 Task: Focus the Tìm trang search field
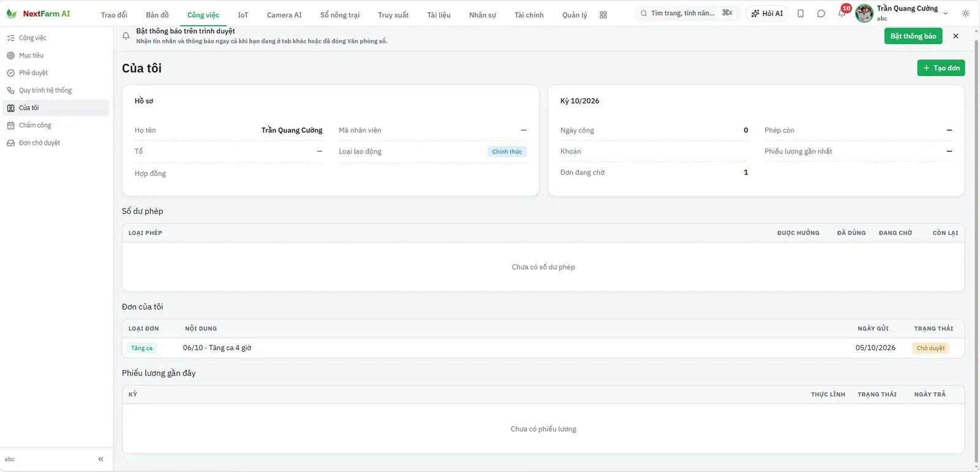[x=687, y=13]
